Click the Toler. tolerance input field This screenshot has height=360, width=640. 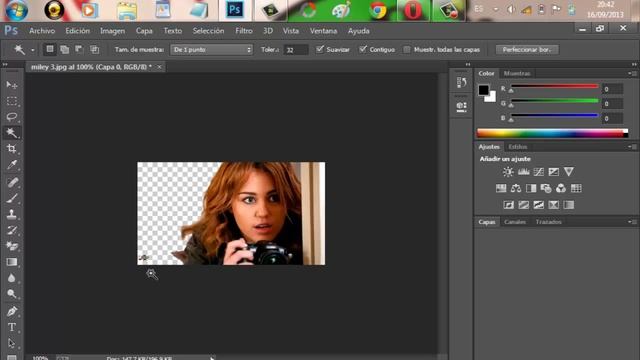(x=296, y=50)
